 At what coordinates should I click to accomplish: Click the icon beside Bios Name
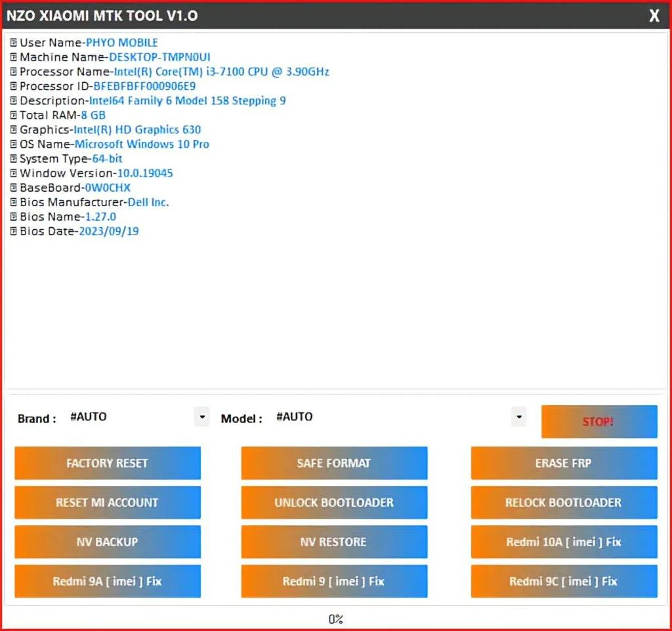(x=13, y=217)
